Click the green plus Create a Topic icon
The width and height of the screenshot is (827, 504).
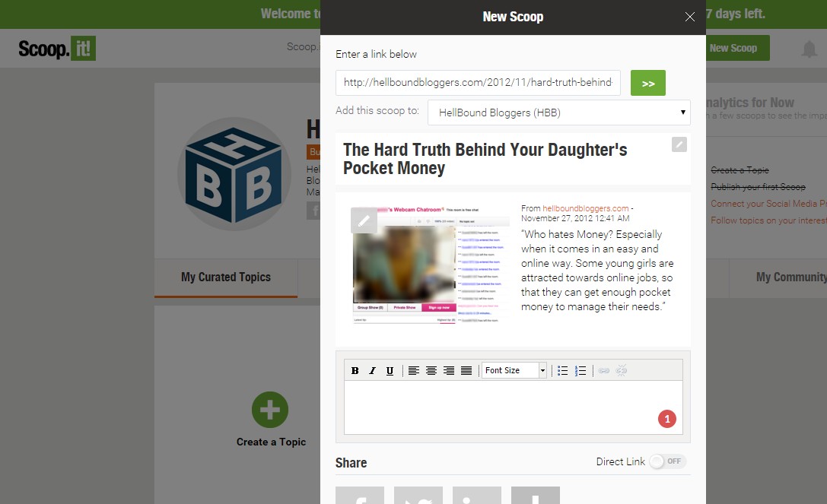[270, 410]
